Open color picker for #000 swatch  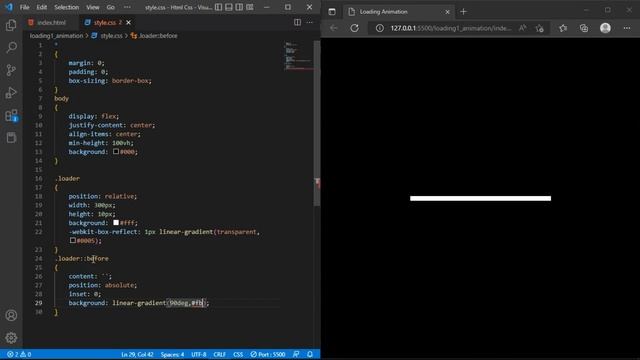pyautogui.click(x=116, y=151)
